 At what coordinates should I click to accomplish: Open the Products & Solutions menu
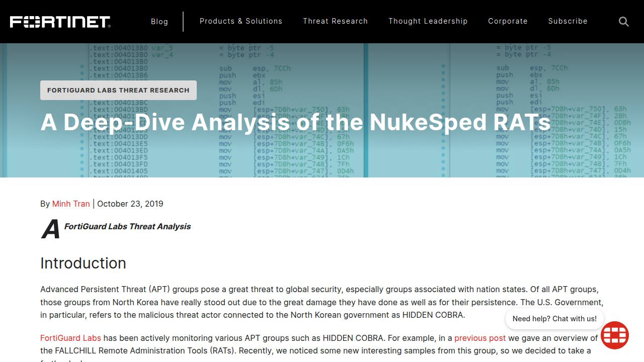(x=241, y=21)
